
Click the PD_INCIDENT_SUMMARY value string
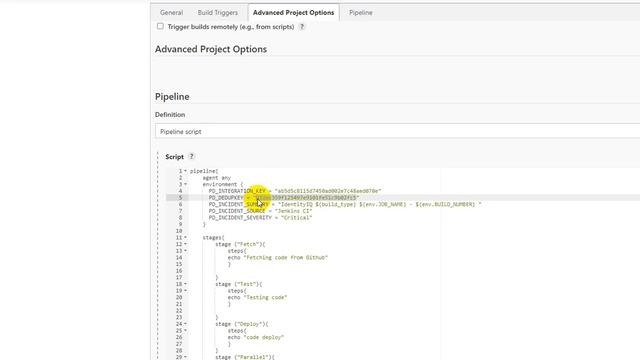(380, 204)
